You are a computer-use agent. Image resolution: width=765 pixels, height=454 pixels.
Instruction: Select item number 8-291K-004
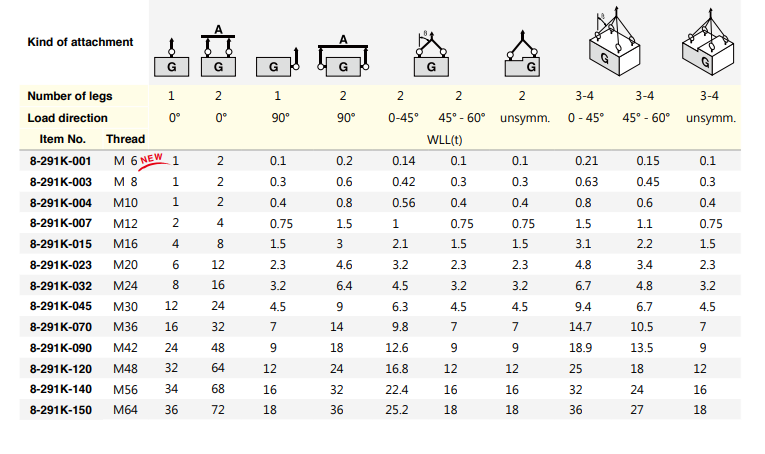click(60, 203)
